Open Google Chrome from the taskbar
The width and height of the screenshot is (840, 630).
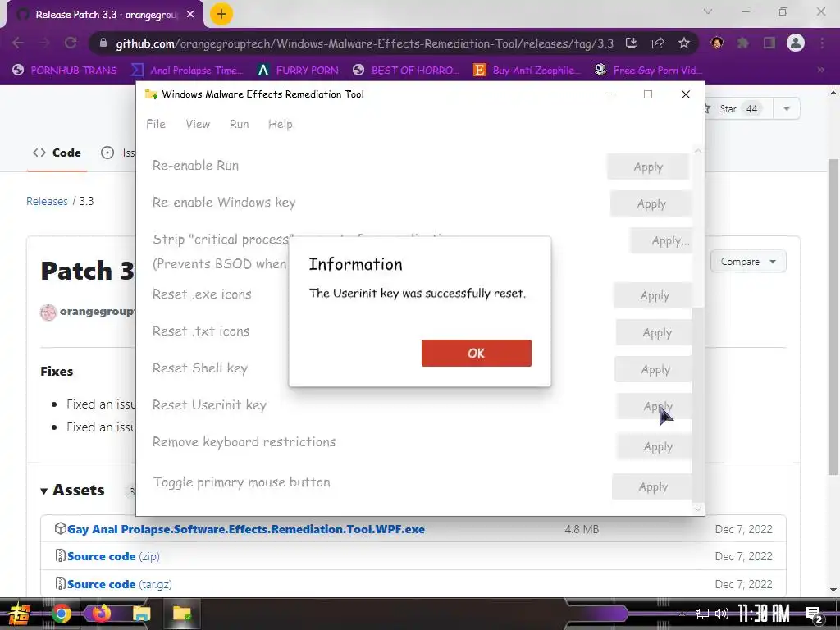(61, 614)
